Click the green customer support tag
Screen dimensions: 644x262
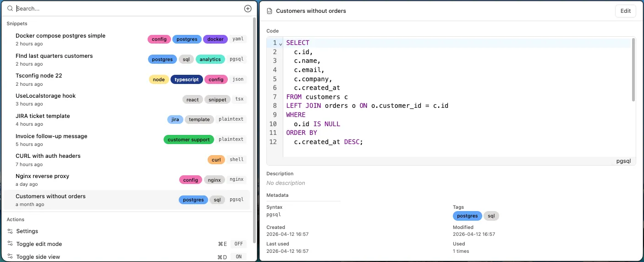[x=188, y=139]
